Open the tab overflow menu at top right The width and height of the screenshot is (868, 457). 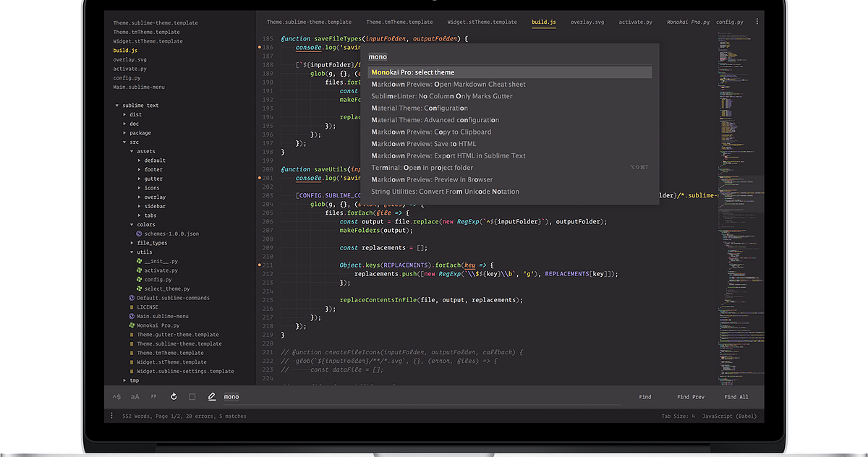[757, 22]
